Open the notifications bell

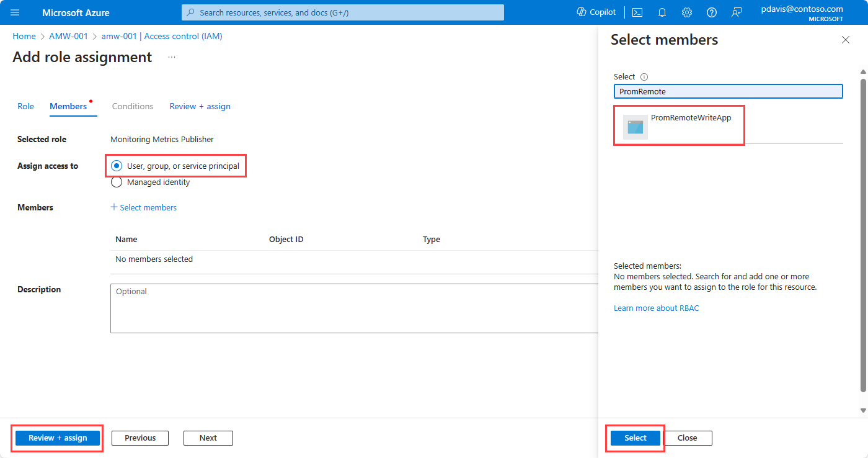coord(662,12)
